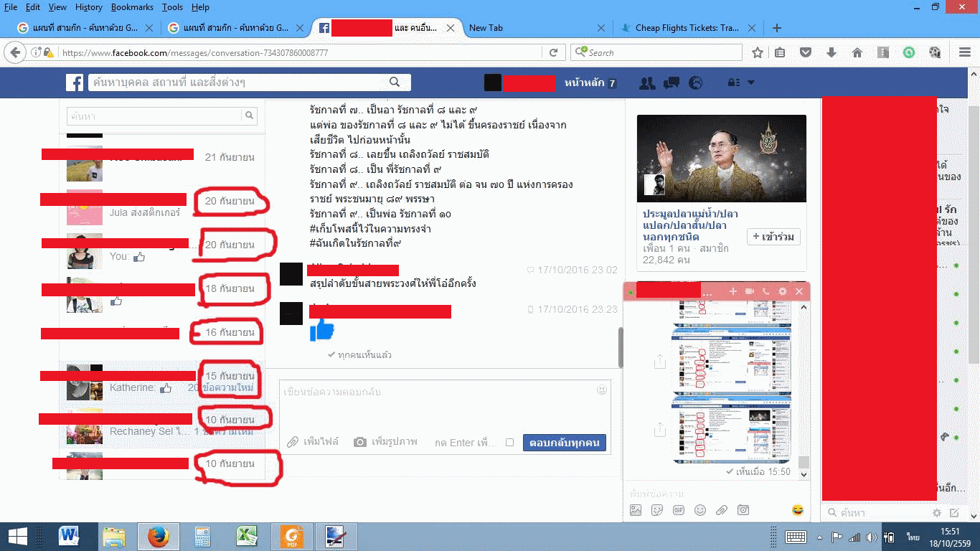Open the Facebook messages icon in header
Screen dimensions: 980x551
point(672,83)
